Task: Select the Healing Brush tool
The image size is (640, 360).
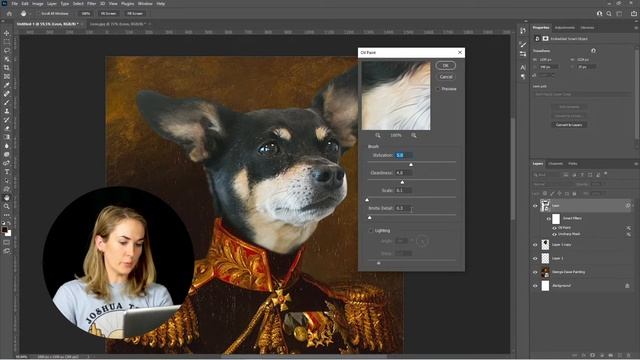Action: tap(7, 93)
